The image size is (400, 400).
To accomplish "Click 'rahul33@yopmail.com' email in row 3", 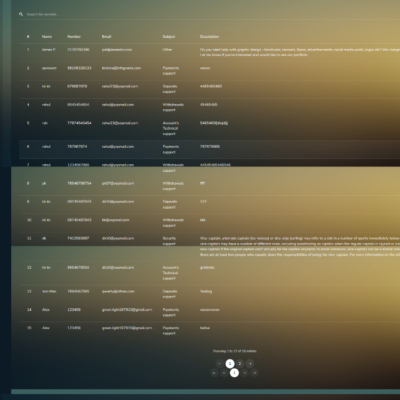I will pos(120,86).
